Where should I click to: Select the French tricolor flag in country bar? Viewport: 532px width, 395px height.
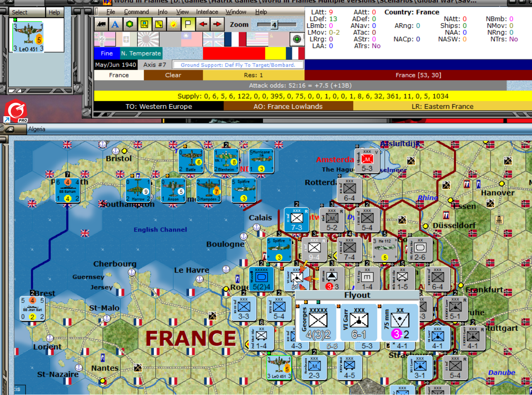pyautogui.click(x=235, y=39)
